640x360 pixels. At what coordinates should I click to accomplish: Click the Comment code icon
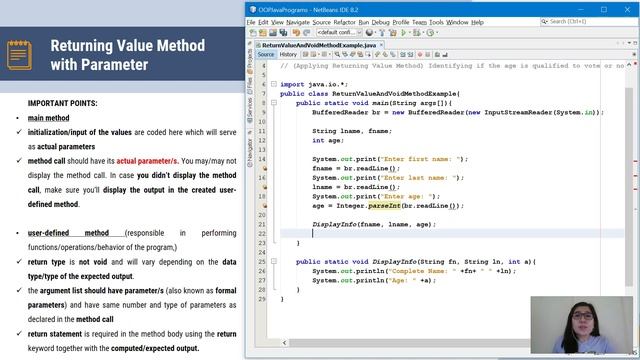tap(437, 54)
